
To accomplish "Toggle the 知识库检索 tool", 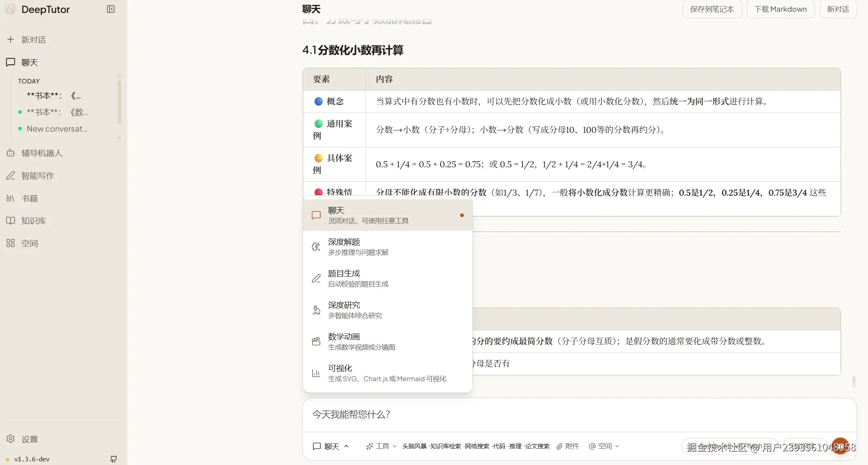I will click(446, 446).
